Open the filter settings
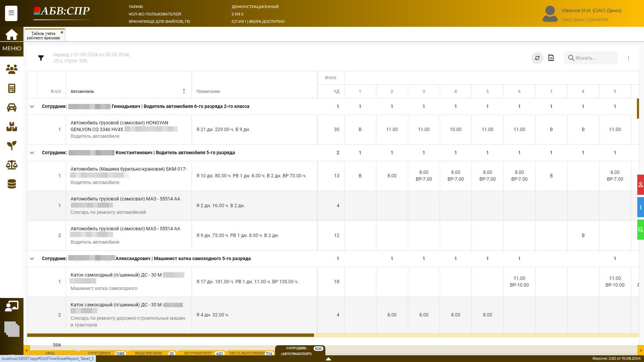The height and width of the screenshot is (362, 644). click(41, 58)
